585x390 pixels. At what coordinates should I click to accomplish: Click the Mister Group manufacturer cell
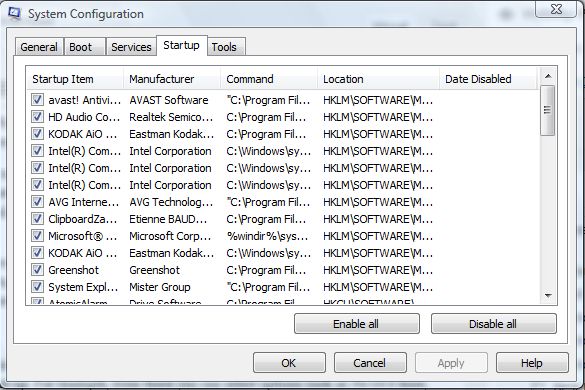pos(160,287)
